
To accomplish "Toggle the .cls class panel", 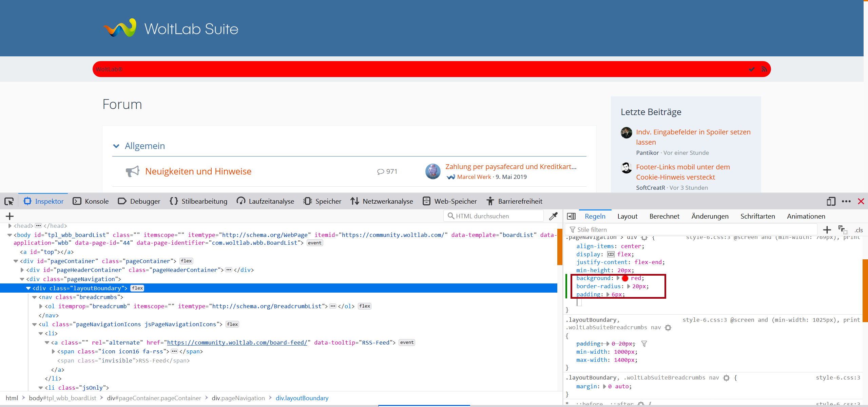I will pyautogui.click(x=859, y=230).
